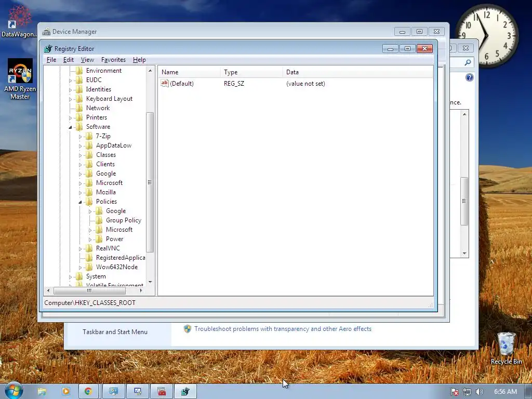Click the System folder icon
532x399 pixels.
pyautogui.click(x=79, y=276)
